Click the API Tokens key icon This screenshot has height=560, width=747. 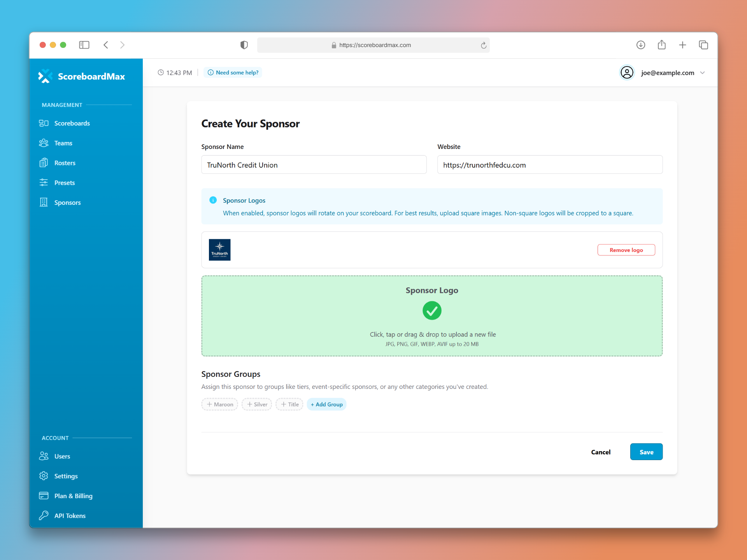click(x=44, y=516)
